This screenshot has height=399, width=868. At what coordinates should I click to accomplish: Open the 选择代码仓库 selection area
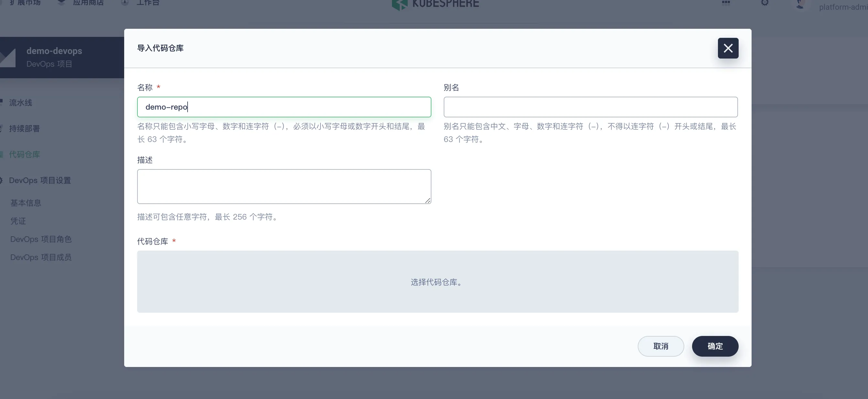coord(438,281)
